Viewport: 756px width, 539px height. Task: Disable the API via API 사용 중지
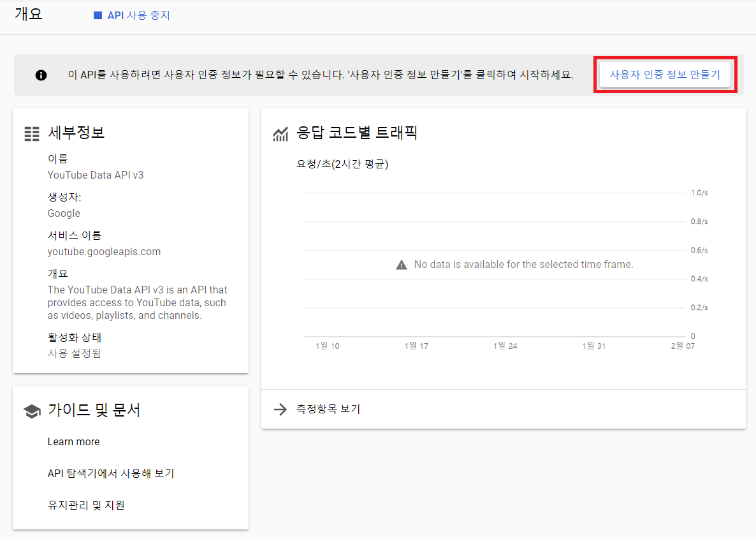(x=131, y=15)
